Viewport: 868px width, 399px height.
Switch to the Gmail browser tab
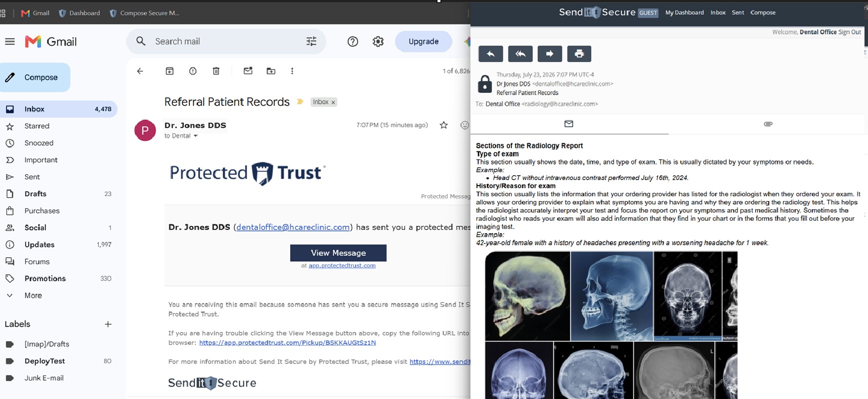point(35,13)
